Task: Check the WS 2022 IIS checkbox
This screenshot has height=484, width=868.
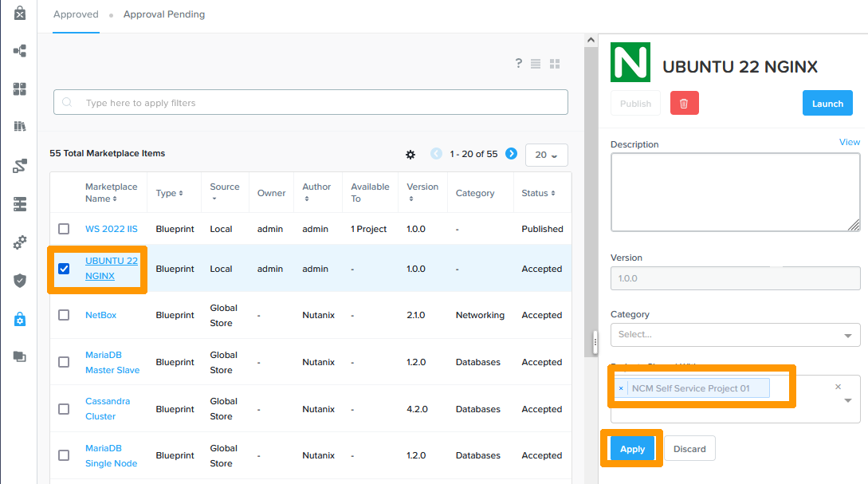Action: coord(64,229)
